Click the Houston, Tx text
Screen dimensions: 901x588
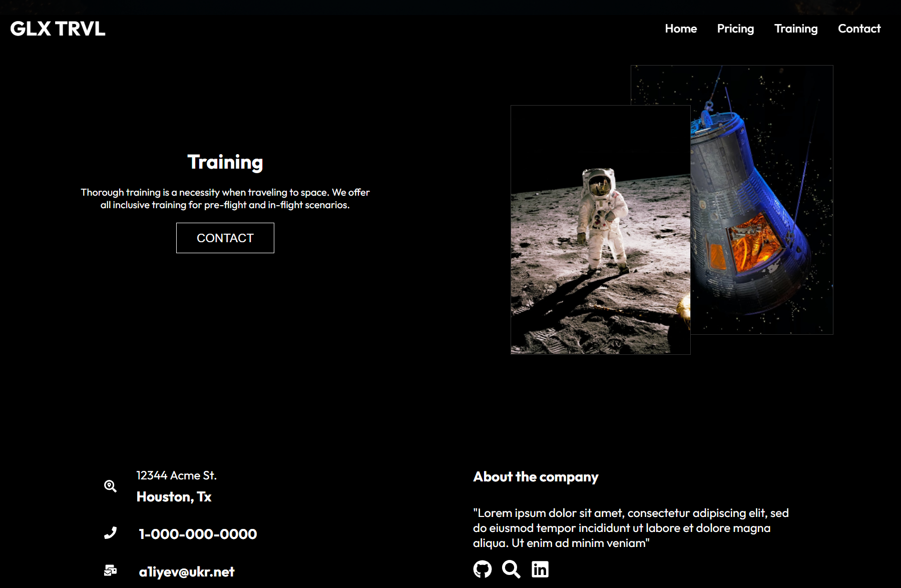[x=174, y=497]
